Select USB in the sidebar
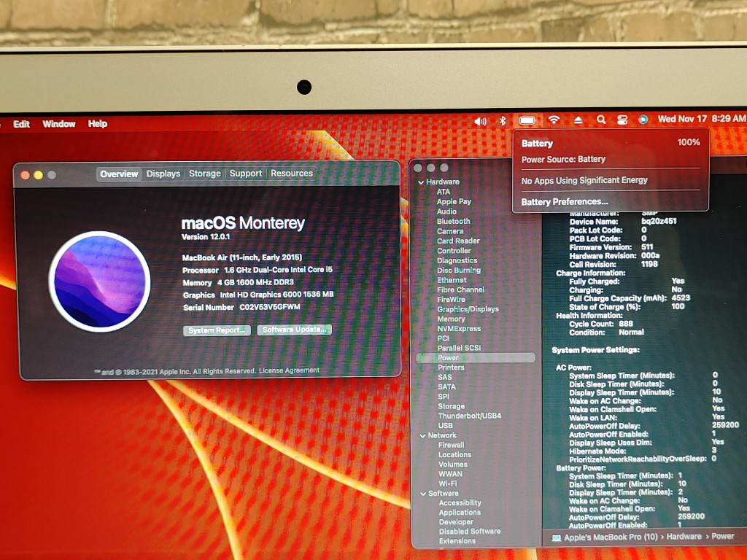Viewport: 747px width, 560px height. click(446, 426)
